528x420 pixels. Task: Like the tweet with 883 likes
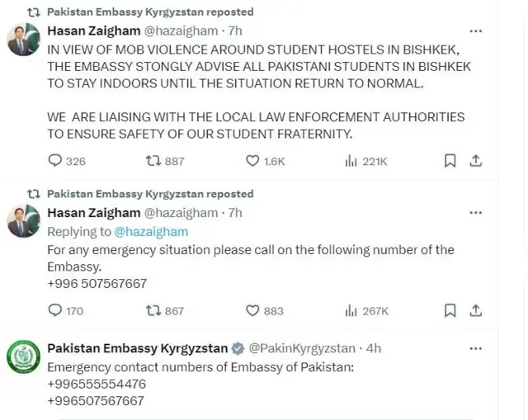pyautogui.click(x=252, y=310)
